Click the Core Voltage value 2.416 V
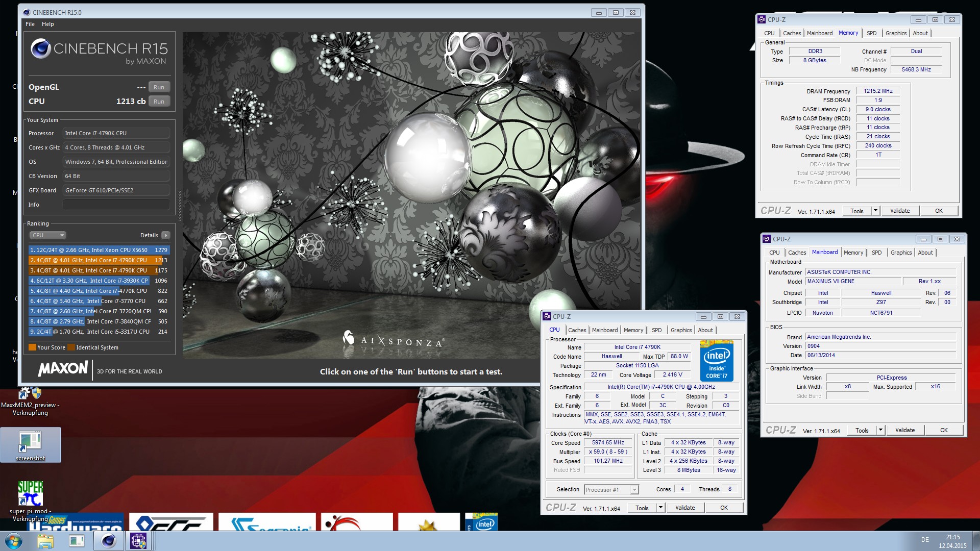The width and height of the screenshot is (980, 551). (x=672, y=375)
